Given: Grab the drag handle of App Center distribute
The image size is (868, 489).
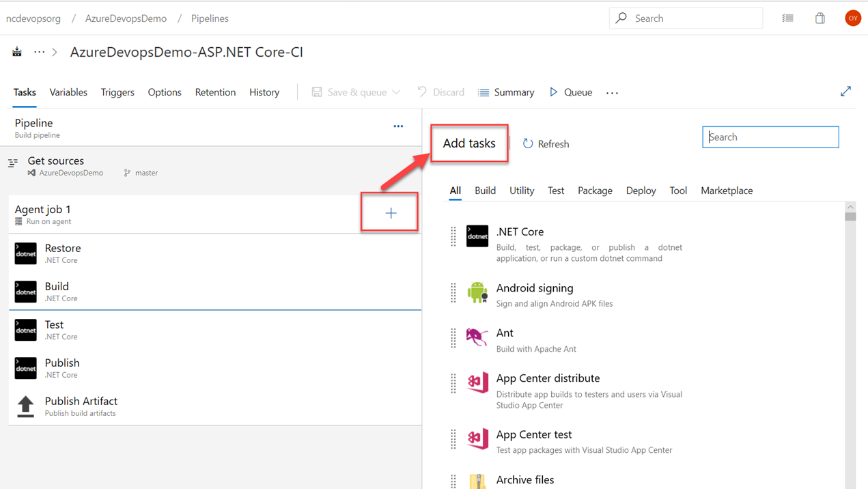Looking at the screenshot, I should 453,383.
